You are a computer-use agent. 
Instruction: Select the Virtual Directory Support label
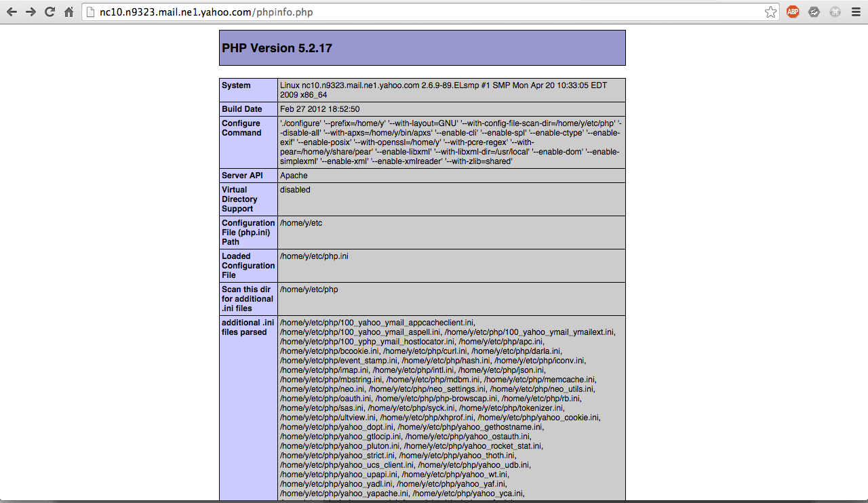click(239, 199)
